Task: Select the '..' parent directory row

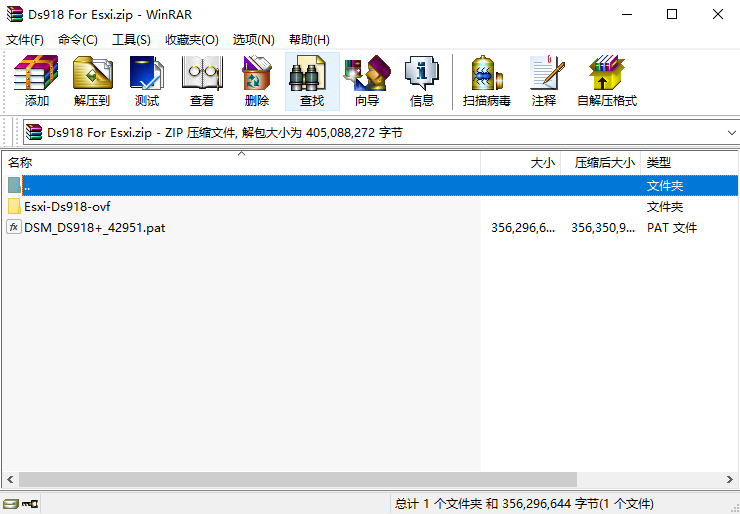Action: click(372, 185)
